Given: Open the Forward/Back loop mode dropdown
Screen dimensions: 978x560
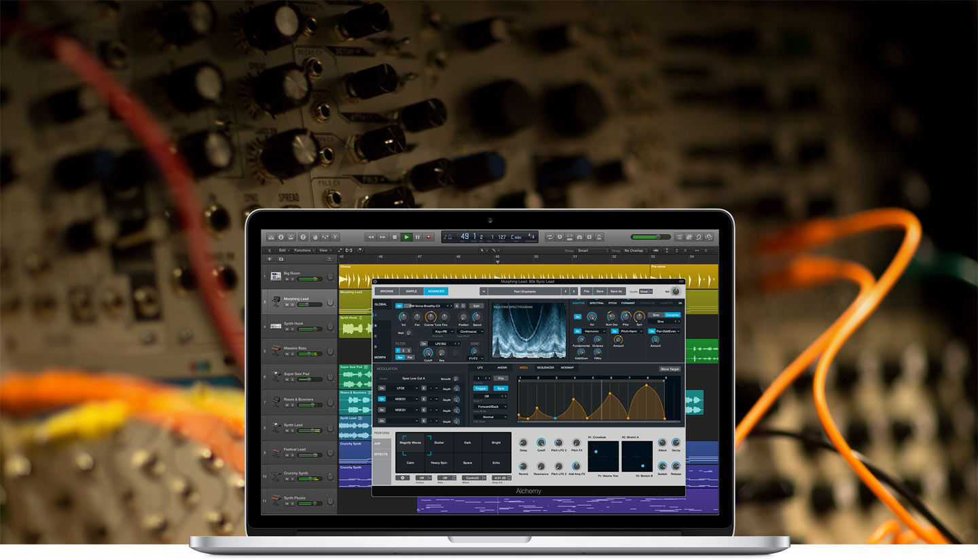Looking at the screenshot, I should [490, 407].
